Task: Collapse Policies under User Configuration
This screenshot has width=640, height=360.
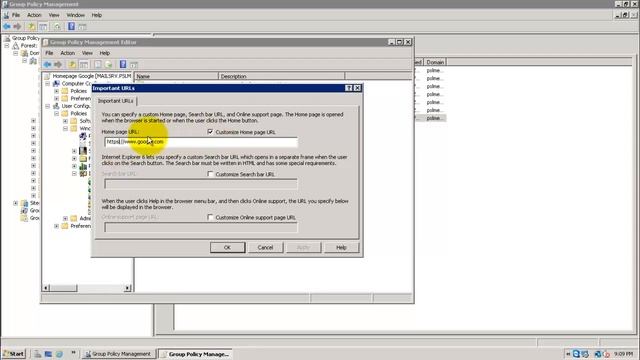Action: point(57,113)
